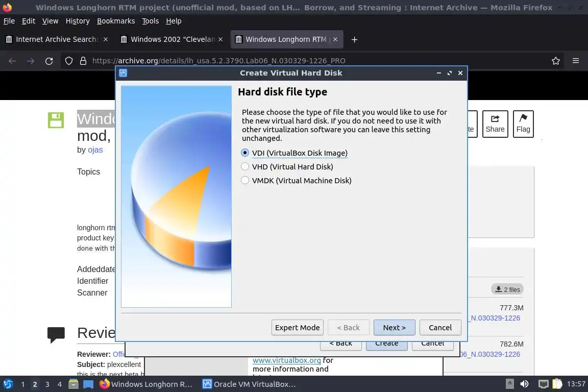
Task: Open the removable media tray icon
Action: (x=509, y=384)
